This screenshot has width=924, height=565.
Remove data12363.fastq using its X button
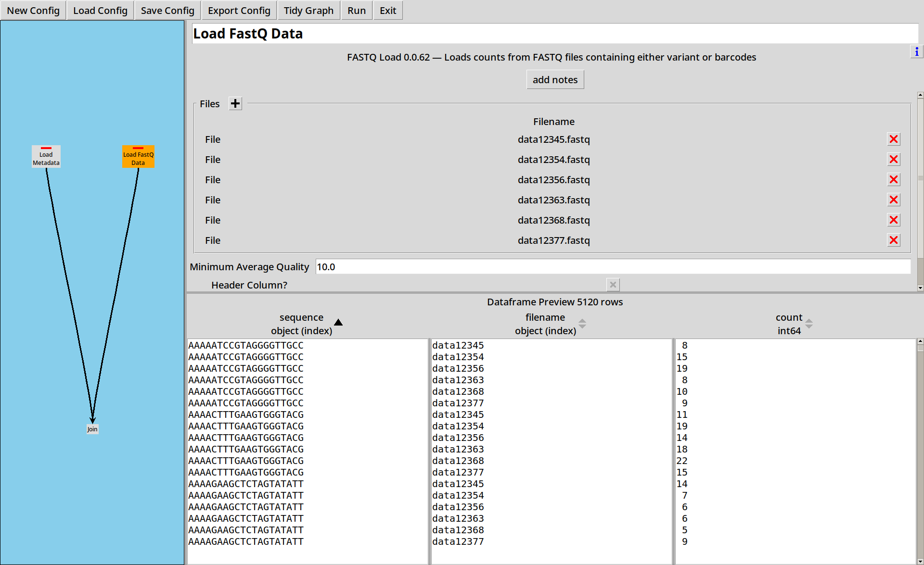pos(894,200)
